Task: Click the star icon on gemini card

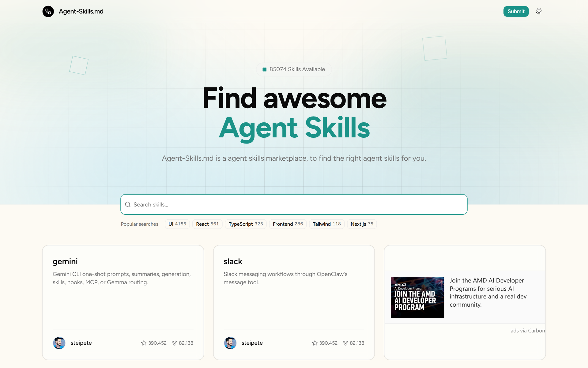Action: (144, 343)
